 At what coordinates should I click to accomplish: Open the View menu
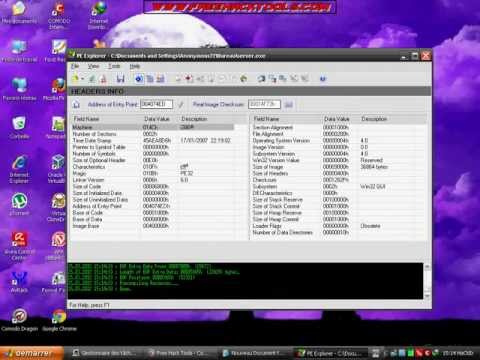94,66
